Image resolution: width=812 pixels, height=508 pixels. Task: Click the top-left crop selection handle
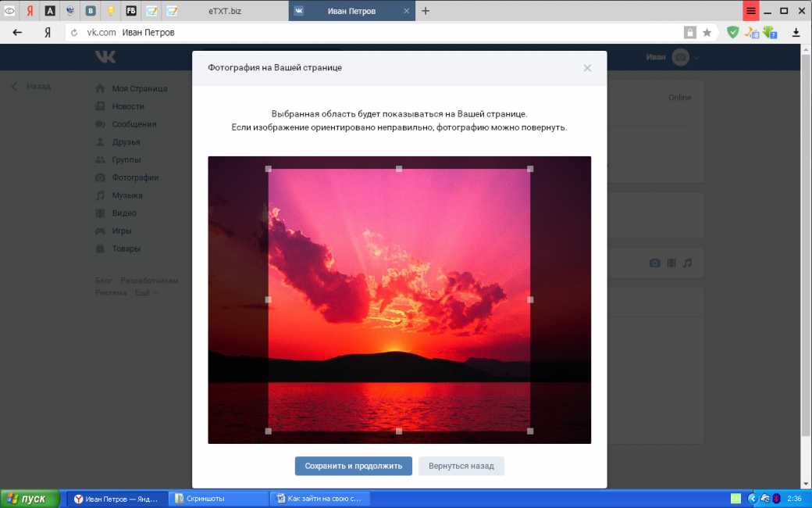point(269,169)
